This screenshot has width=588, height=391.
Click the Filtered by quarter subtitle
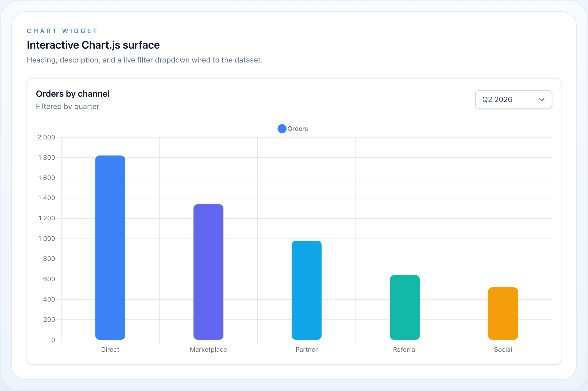click(x=68, y=107)
